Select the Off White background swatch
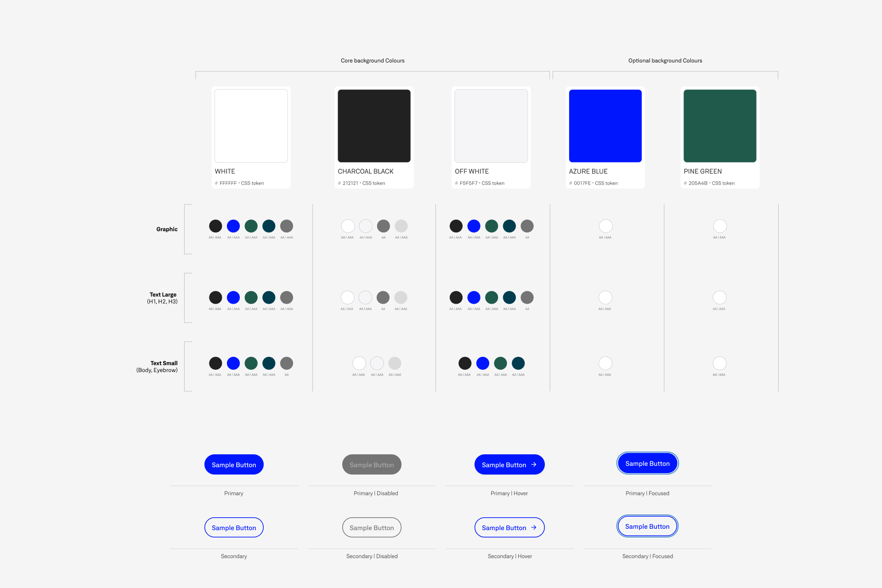Image resolution: width=882 pixels, height=588 pixels. [x=491, y=126]
